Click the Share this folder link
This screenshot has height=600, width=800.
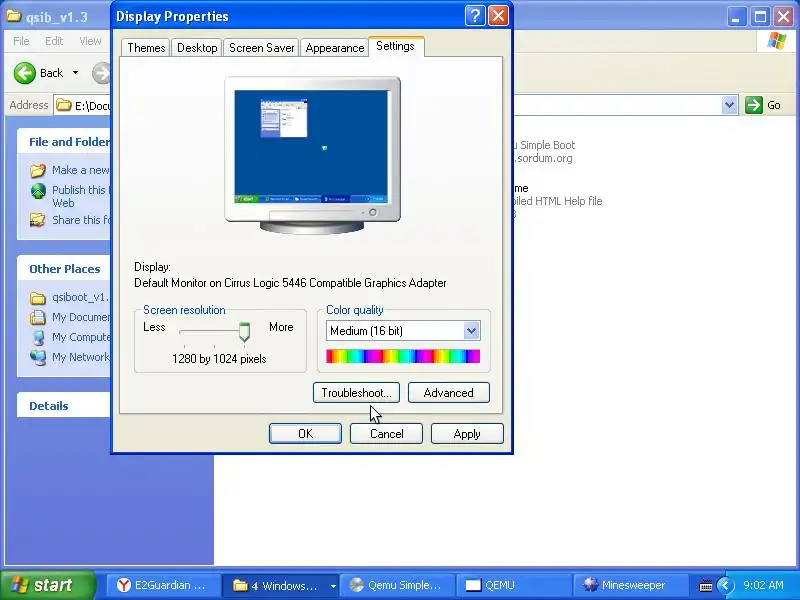point(81,220)
